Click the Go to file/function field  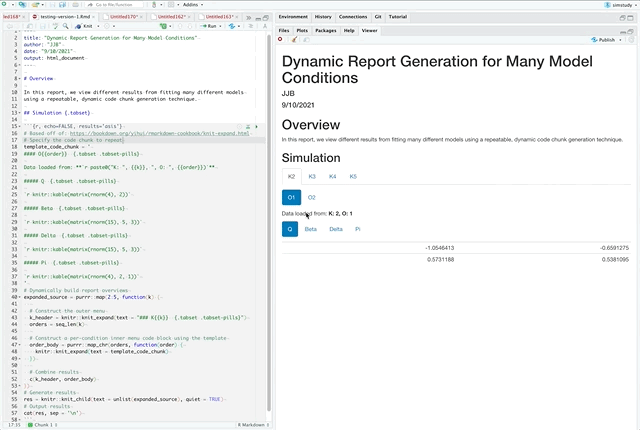[115, 5]
